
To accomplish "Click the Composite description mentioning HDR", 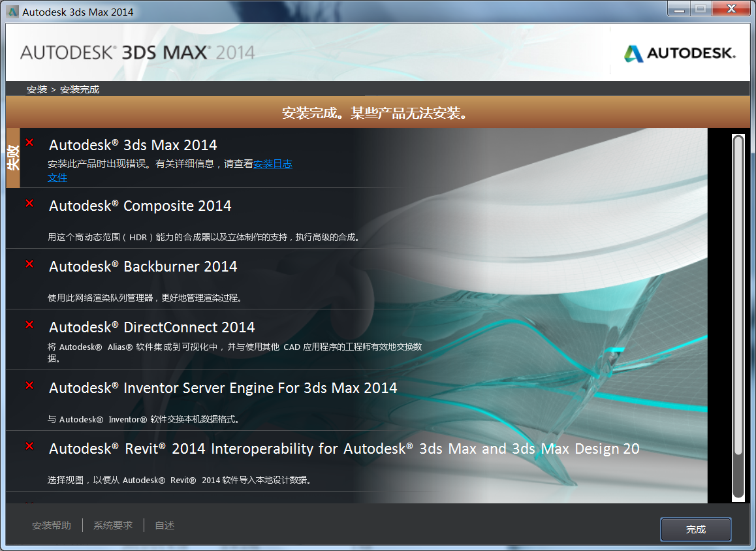I will click(204, 237).
